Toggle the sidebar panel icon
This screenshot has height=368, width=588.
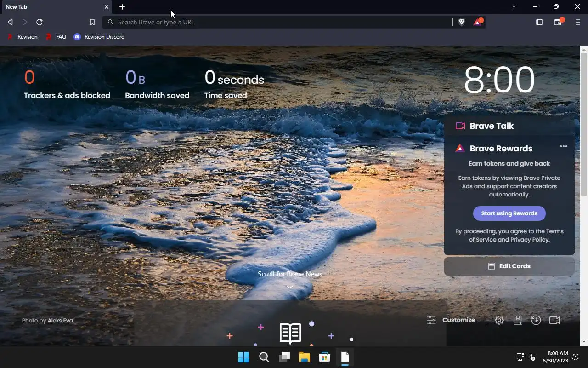[539, 22]
